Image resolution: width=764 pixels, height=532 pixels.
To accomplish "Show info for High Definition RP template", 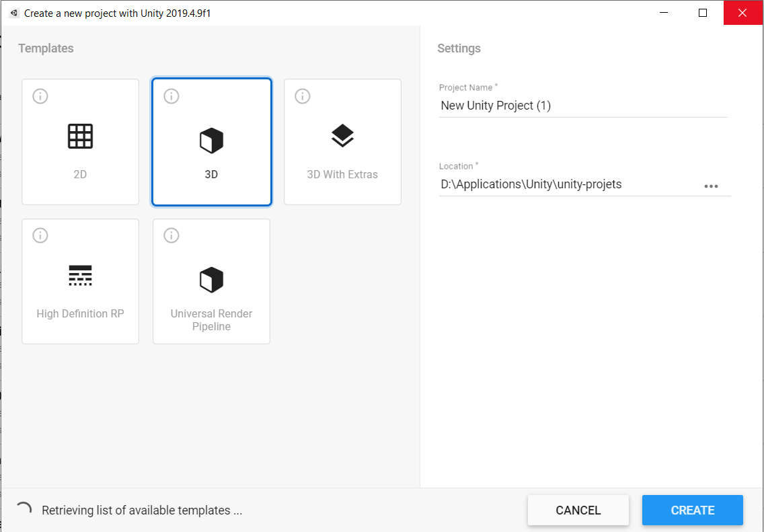I will coord(40,235).
